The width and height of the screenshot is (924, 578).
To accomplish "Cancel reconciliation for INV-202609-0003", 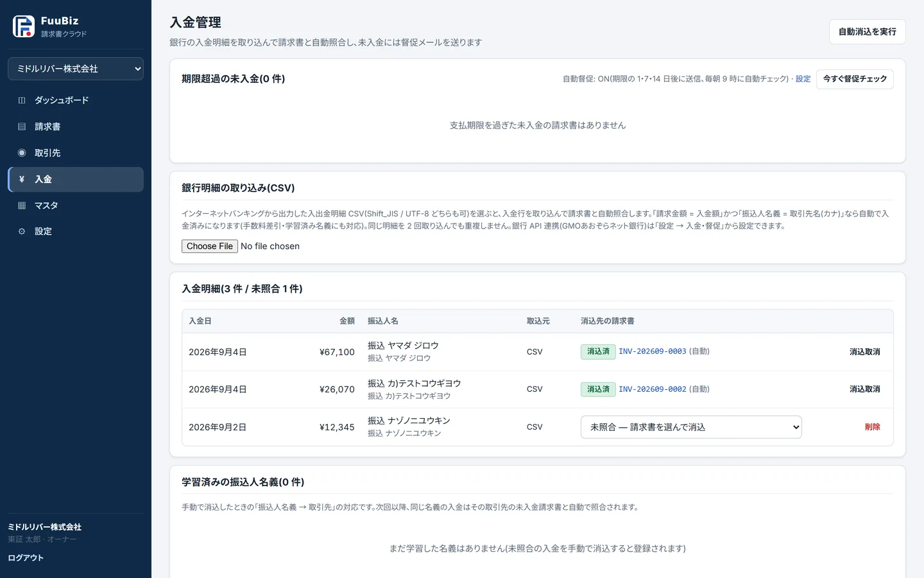I will click(865, 352).
